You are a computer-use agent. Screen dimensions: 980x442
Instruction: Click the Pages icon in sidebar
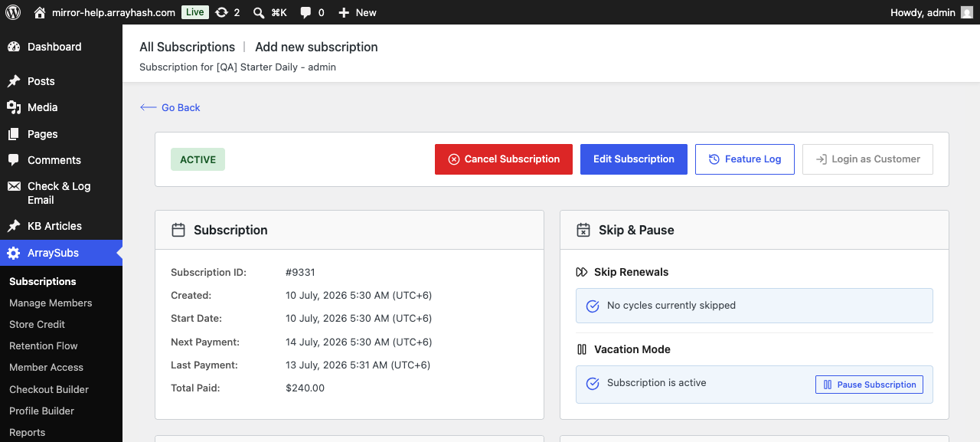pos(14,134)
